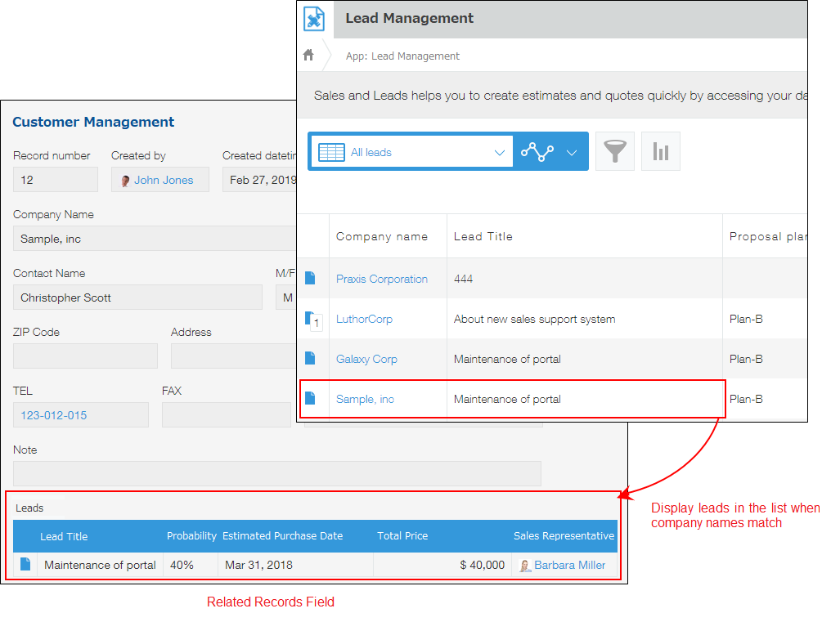The image size is (840, 622).
Task: Click the record icon on the Sample, inc row
Action: pyautogui.click(x=312, y=398)
